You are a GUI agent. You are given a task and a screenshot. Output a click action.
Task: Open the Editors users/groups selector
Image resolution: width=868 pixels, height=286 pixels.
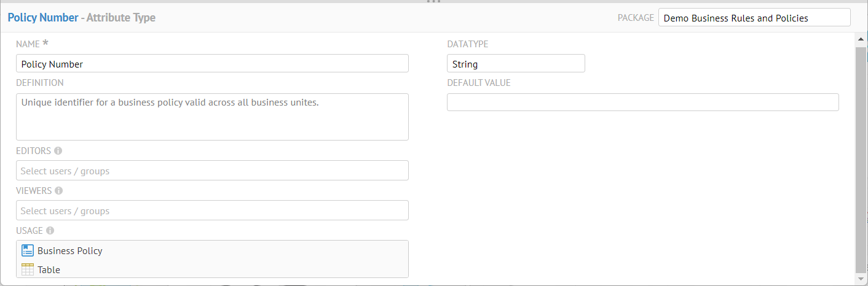point(212,171)
